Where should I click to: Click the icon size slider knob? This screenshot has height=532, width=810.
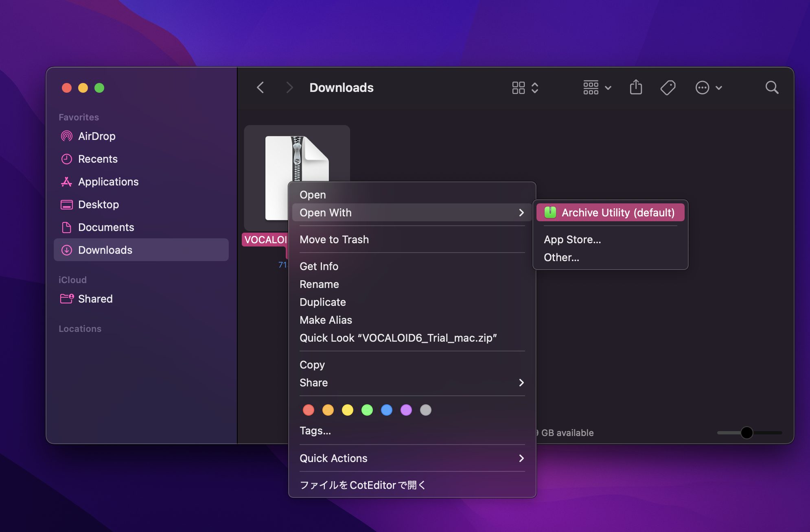coord(747,433)
